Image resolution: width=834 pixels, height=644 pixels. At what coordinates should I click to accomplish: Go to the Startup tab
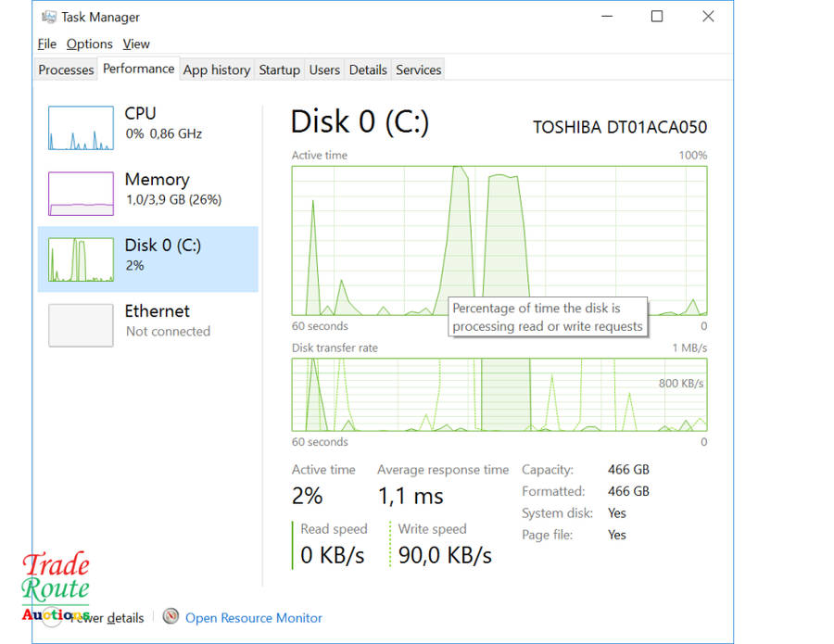[x=279, y=69]
